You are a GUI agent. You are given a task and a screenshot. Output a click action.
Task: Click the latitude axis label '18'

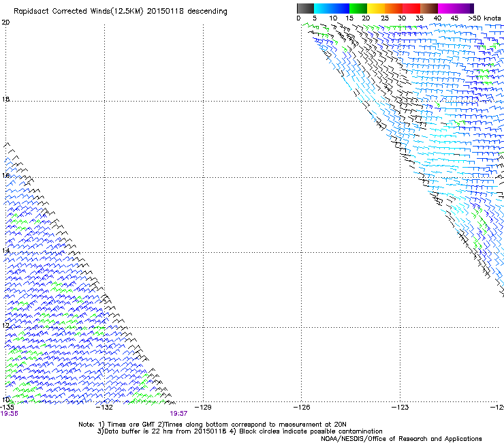tap(5, 99)
